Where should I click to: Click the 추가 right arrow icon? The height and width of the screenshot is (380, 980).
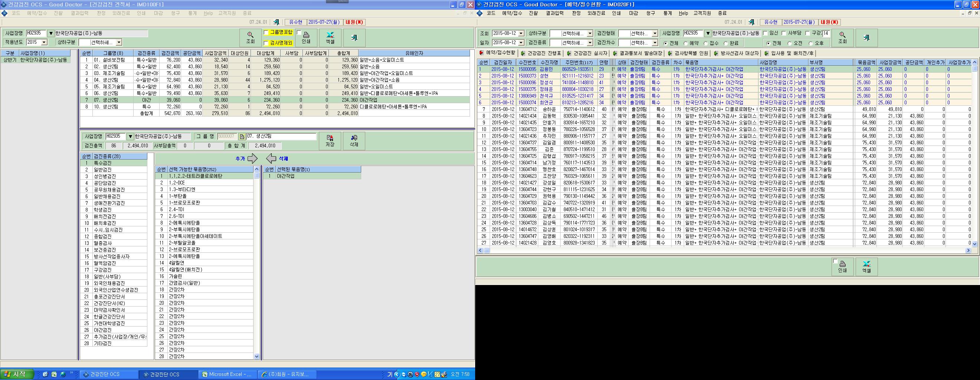click(x=252, y=158)
